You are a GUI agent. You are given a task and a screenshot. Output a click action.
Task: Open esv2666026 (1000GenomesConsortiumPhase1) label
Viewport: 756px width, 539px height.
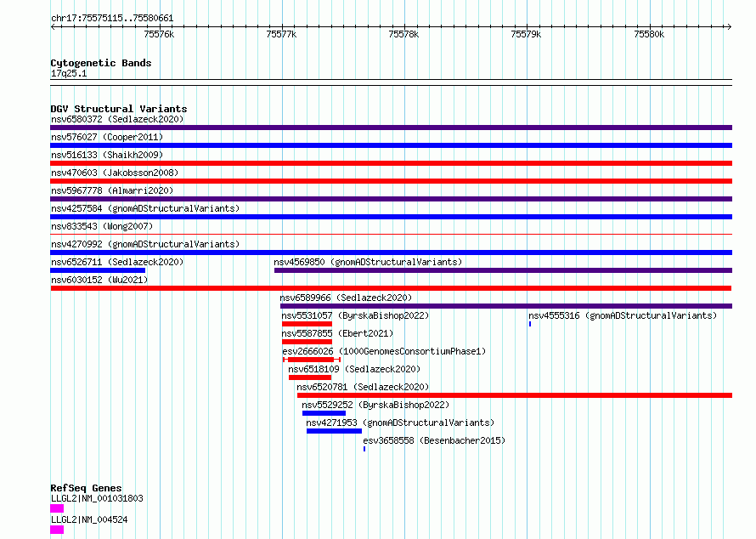point(384,351)
